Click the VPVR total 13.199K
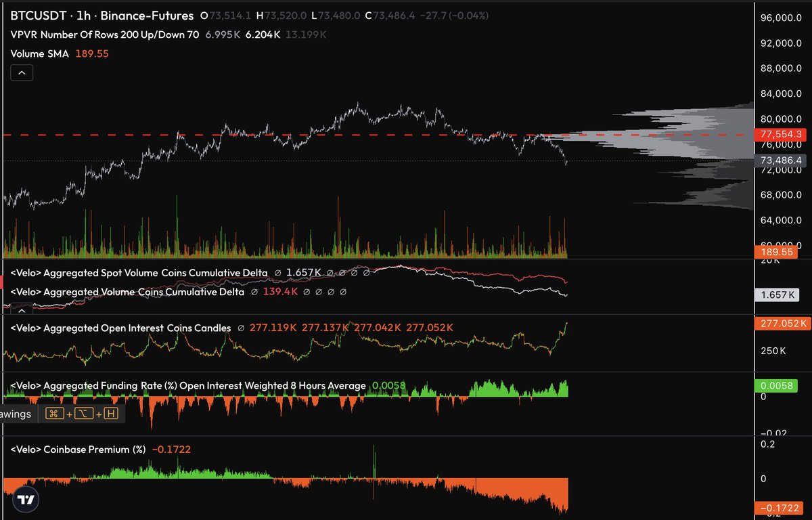This screenshot has height=520, width=812. coord(304,34)
